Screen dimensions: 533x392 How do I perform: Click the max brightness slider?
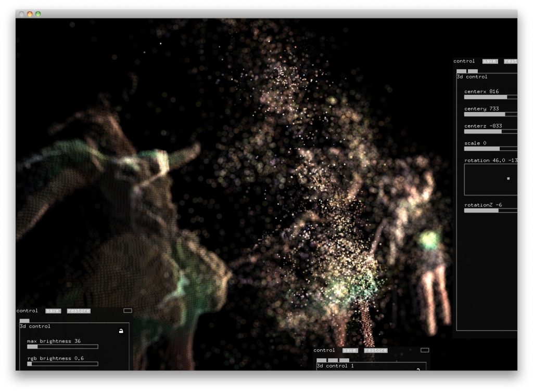(62, 347)
